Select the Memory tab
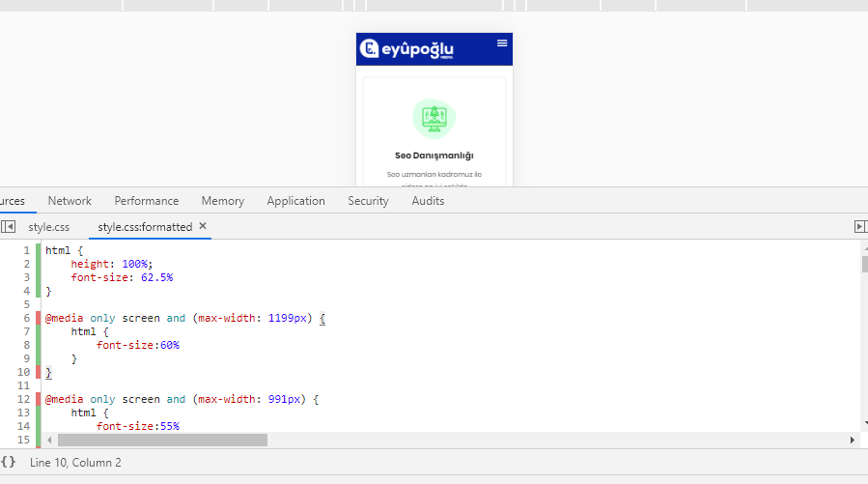The image size is (868, 484). coord(222,201)
